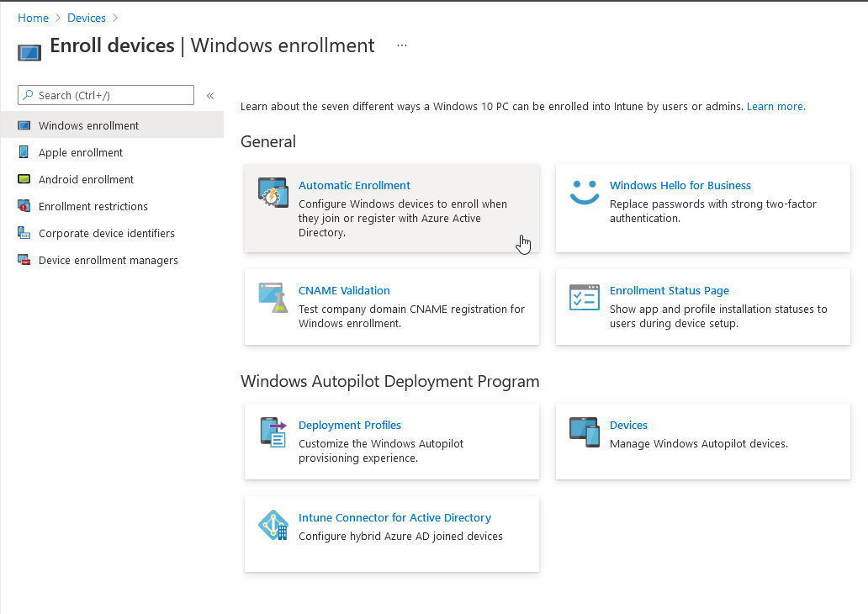Viewport: 868px width, 614px height.
Task: Open the Windows Hello for Business link
Action: [x=680, y=186]
